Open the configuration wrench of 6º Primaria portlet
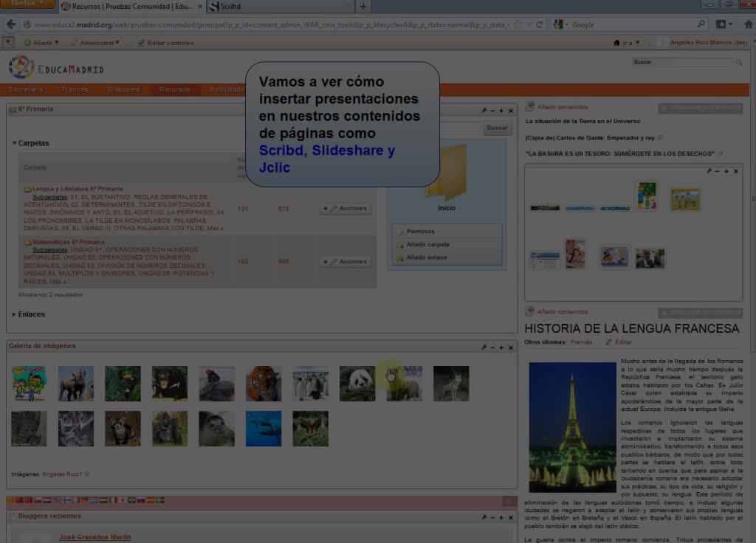 [484, 111]
